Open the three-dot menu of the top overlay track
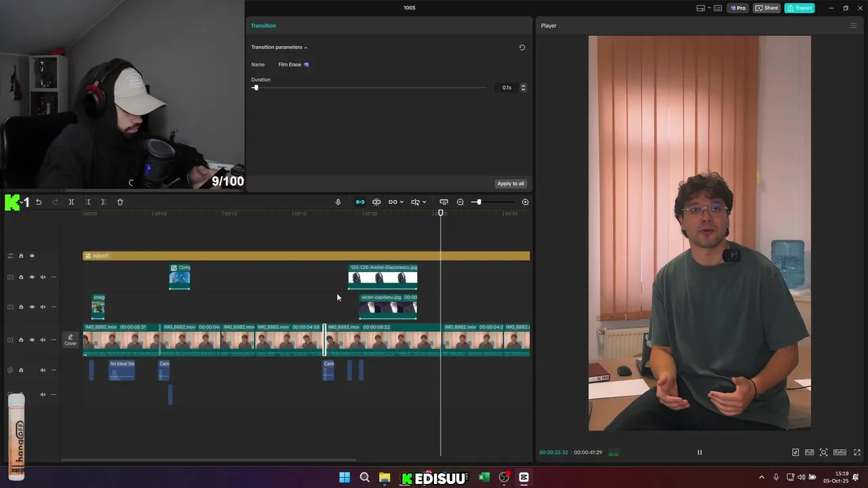Screen dimensions: 868x488 tap(54, 277)
